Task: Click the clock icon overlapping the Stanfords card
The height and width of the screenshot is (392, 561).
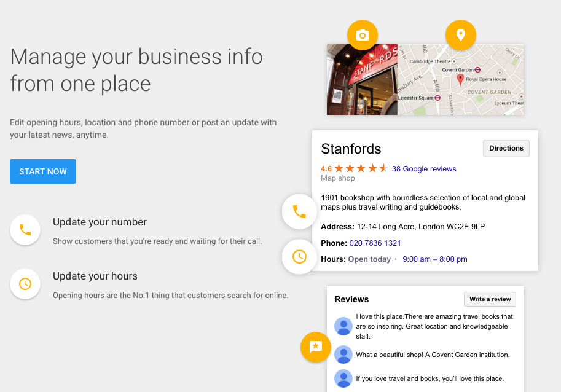Action: 299,257
